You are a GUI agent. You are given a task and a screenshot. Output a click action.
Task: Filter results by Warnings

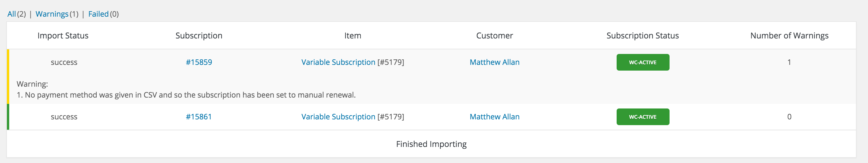(52, 14)
